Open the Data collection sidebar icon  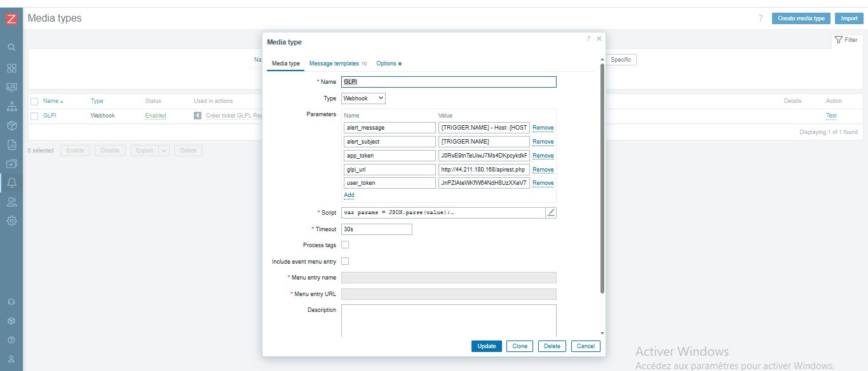click(x=11, y=164)
